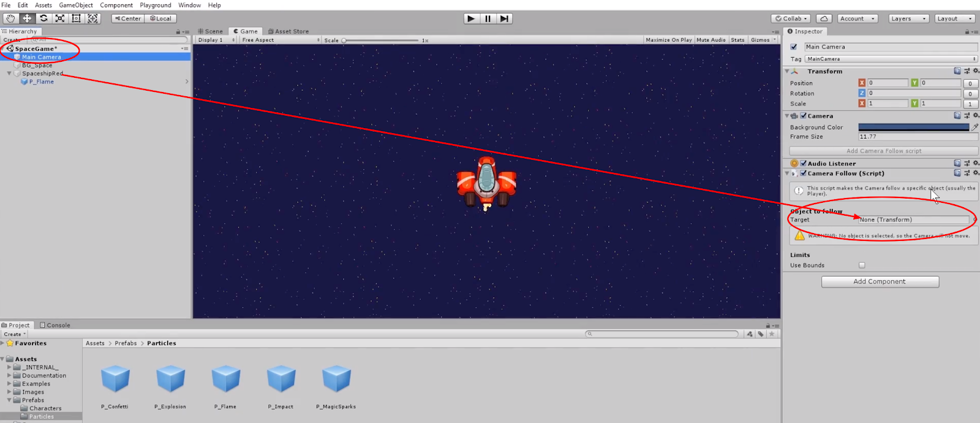
Task: Pick background color with eyedropper icon
Action: tap(974, 127)
